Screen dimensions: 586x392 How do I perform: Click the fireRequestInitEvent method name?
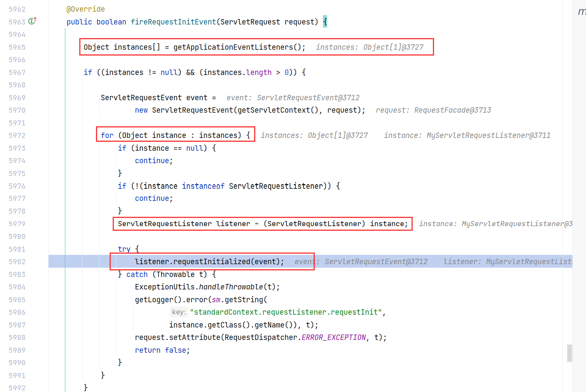coord(173,22)
